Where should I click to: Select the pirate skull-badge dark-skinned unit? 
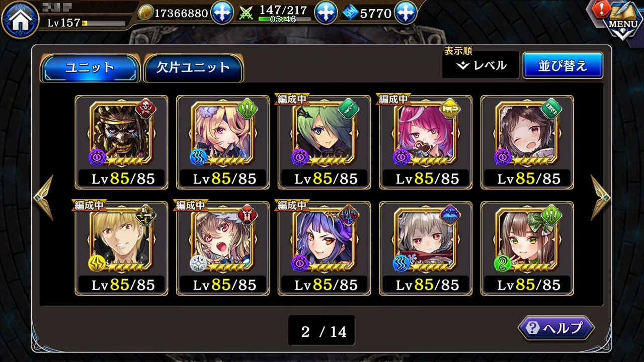coord(122,142)
